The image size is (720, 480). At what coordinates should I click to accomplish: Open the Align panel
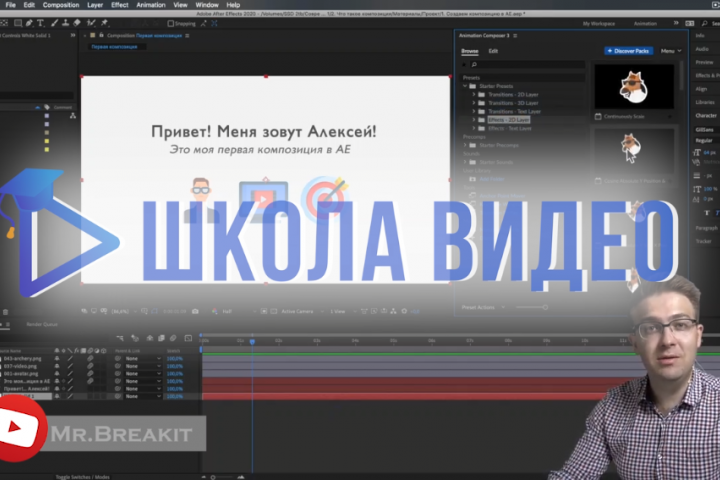701,89
